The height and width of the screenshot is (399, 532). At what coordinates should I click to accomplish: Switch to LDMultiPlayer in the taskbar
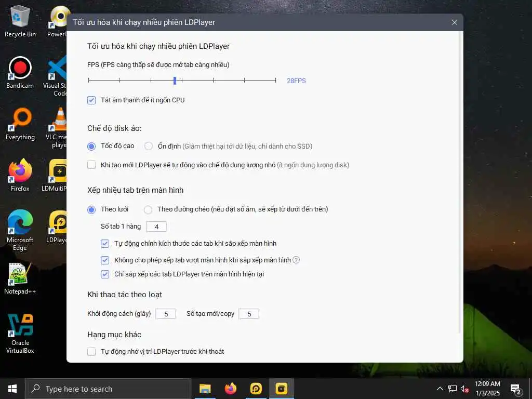[x=281, y=389]
